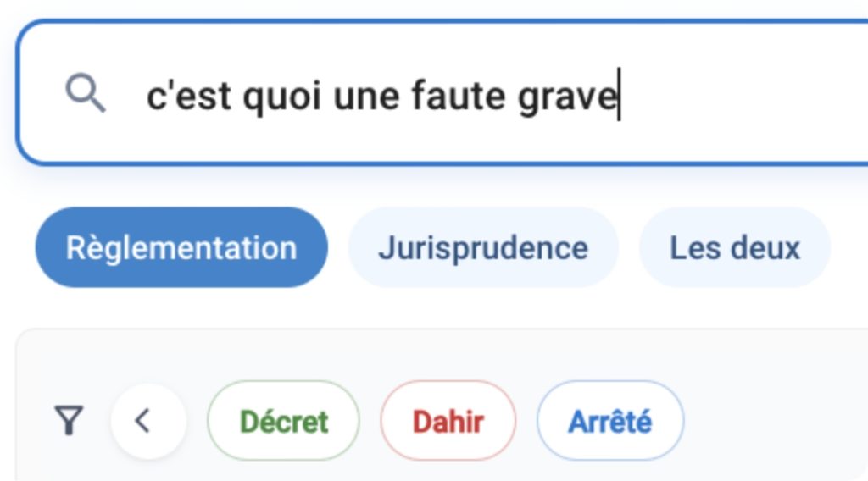This screenshot has height=481, width=868.
Task: Enable the Dahir filter chip
Action: (448, 421)
